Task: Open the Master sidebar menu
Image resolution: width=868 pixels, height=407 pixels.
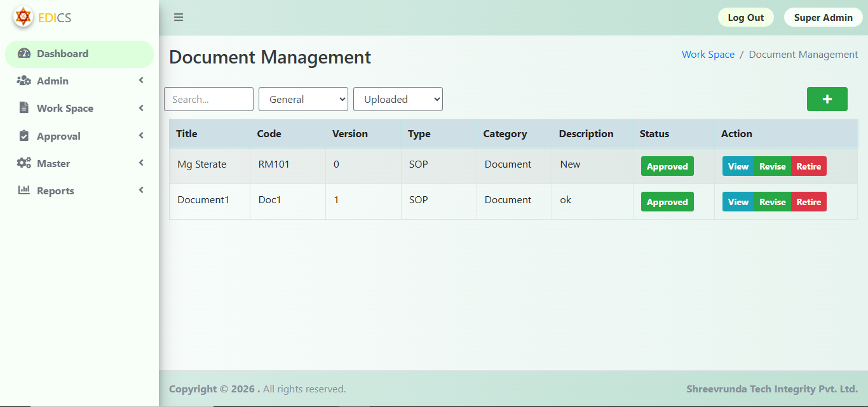Action: pyautogui.click(x=53, y=164)
